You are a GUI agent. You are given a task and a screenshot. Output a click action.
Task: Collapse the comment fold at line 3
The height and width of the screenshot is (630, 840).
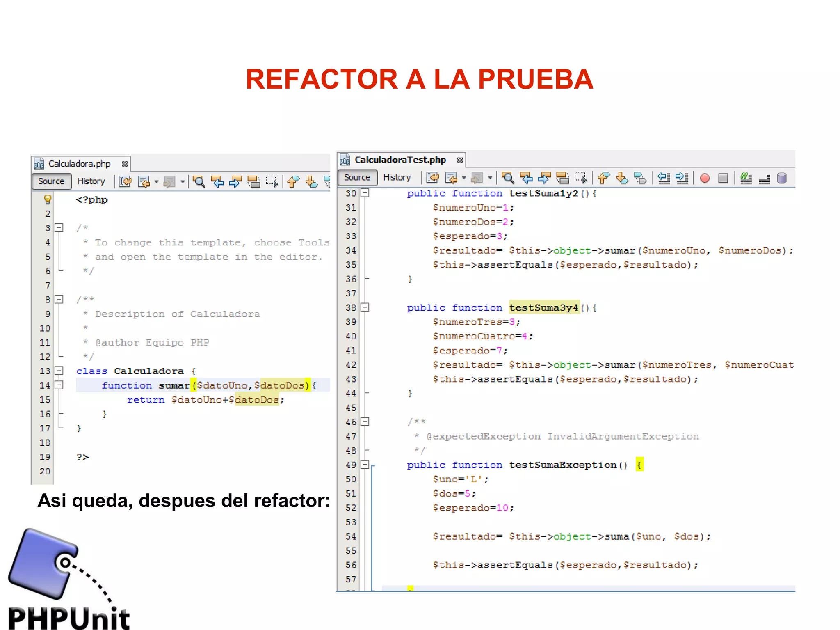(x=59, y=227)
